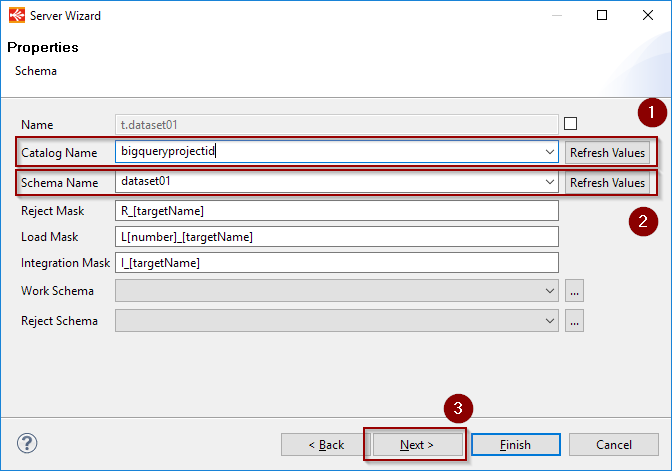Open the Reject Schema browse ellipsis button
The image size is (672, 471).
pyautogui.click(x=574, y=321)
